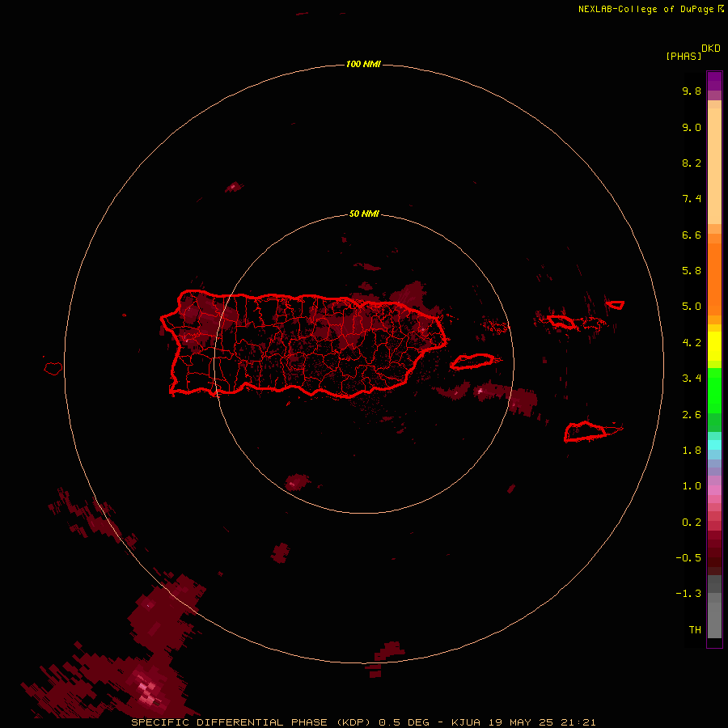The image size is (728, 728).
Task: Select the 1.0 value on the color scale
Action: [x=692, y=486]
